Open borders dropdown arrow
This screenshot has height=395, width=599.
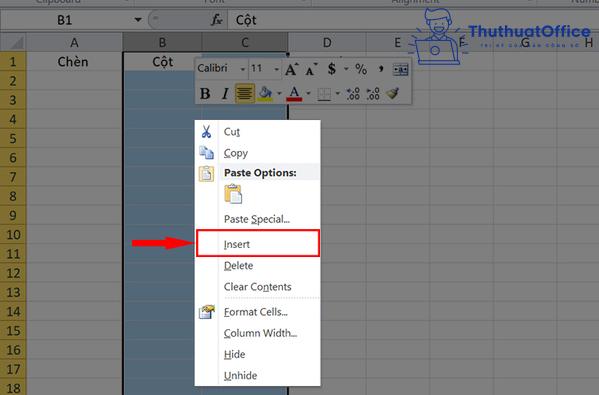click(x=337, y=93)
